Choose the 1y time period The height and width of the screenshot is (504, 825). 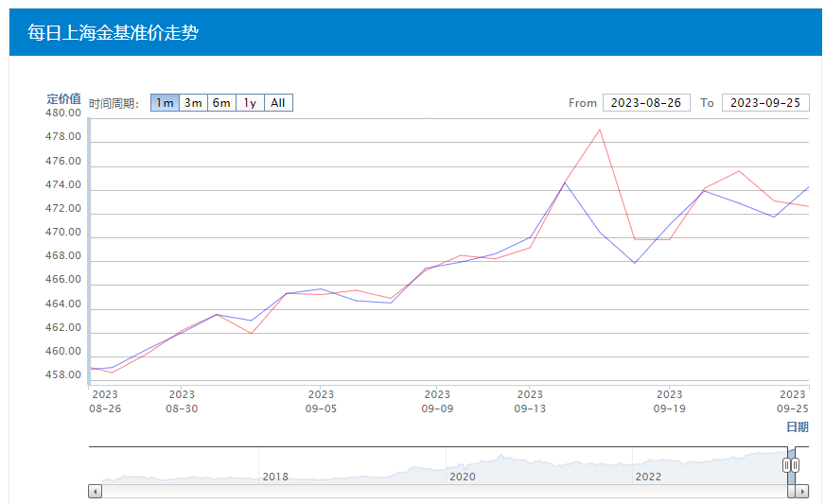250,103
